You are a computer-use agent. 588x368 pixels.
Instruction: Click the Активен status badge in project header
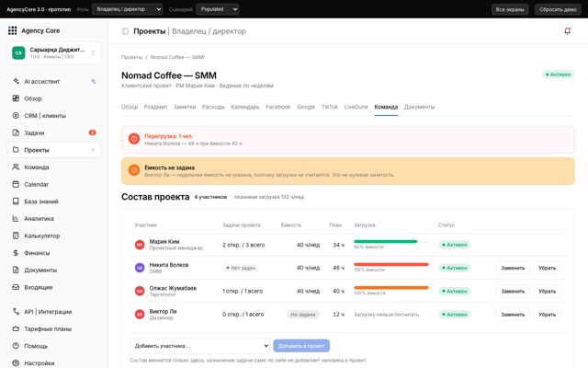(x=558, y=75)
